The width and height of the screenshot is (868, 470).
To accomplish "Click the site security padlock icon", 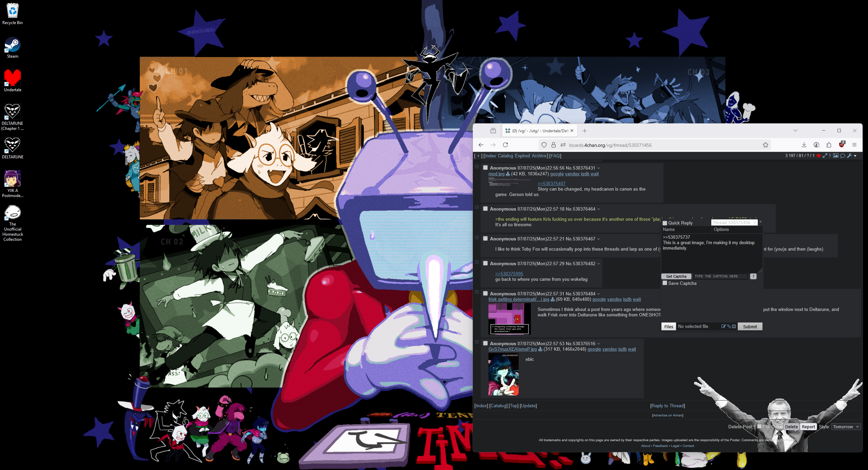I will click(x=554, y=145).
